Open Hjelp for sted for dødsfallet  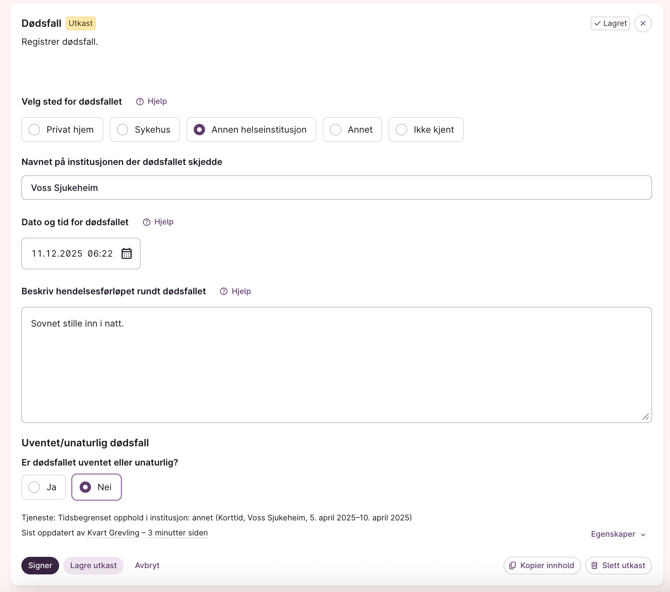click(152, 101)
